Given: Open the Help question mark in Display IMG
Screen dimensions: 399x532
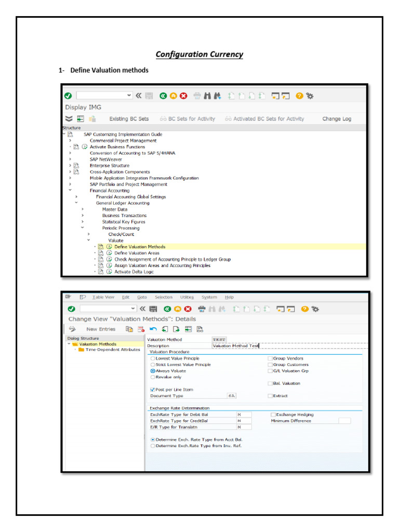Looking at the screenshot, I should [299, 96].
